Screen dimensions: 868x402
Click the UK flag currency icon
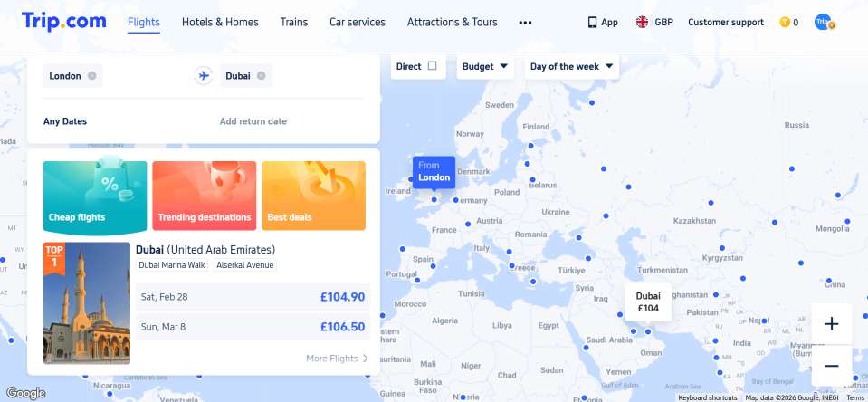(x=642, y=22)
